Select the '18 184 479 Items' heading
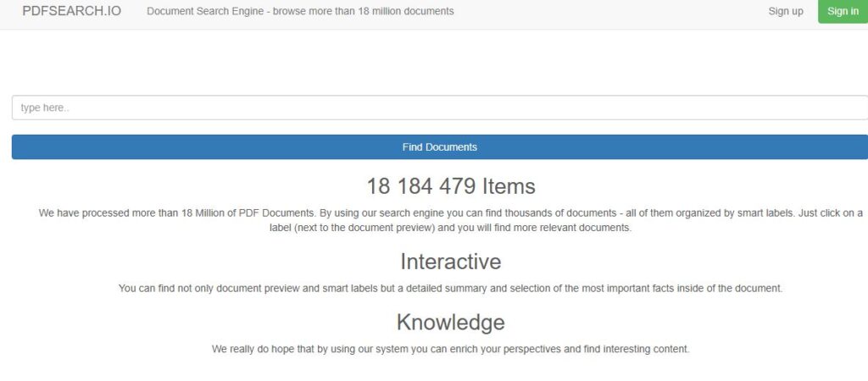This screenshot has height=381, width=868. [450, 185]
